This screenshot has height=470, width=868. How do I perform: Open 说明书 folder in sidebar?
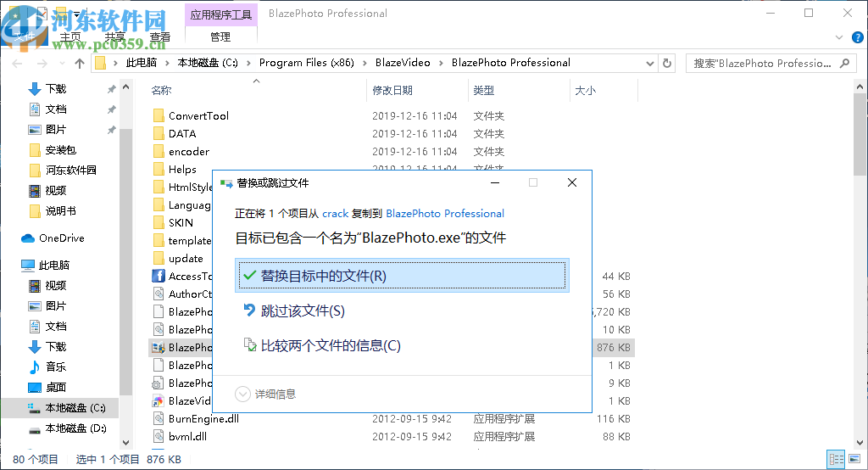tap(60, 210)
